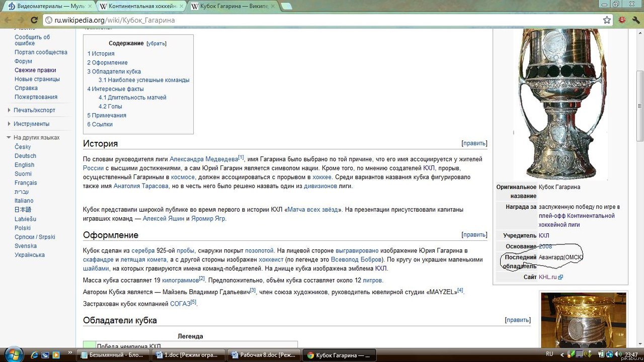644x362 pixels.
Task: Open the Пожертвования sidebar link
Action: point(36,97)
